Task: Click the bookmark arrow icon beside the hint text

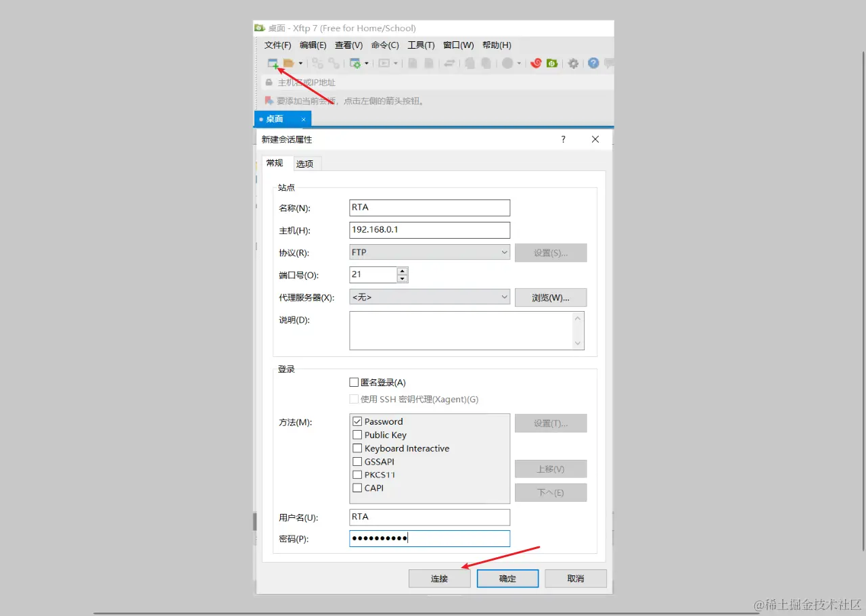Action: [269, 101]
